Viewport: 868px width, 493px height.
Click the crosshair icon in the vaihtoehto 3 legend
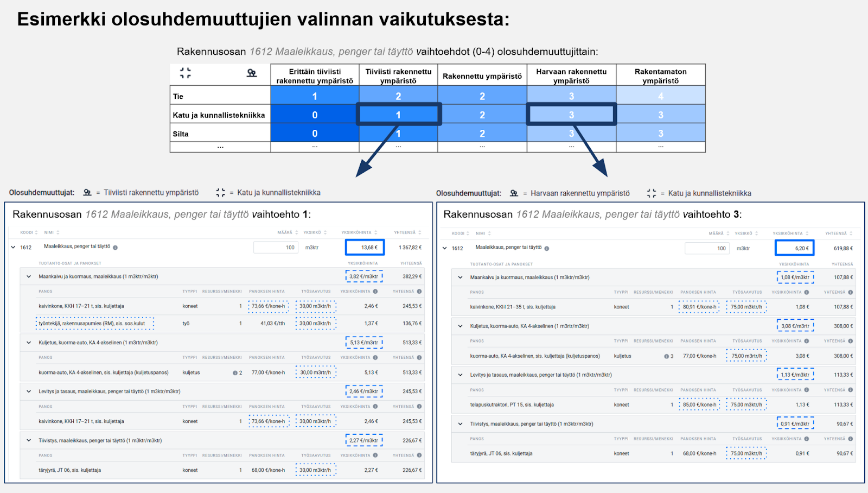pos(652,193)
